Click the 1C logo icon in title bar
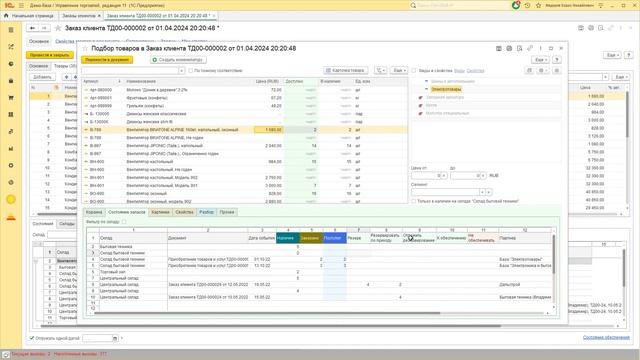This screenshot has width=640, height=360. coord(9,5)
